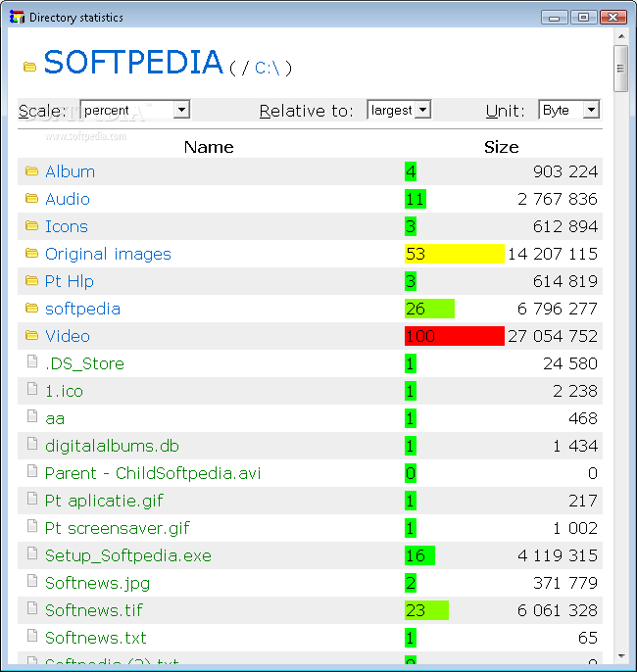Click the Setup_Softpedia.exe file icon
Viewport: 637px width, 672px height.
tap(32, 553)
